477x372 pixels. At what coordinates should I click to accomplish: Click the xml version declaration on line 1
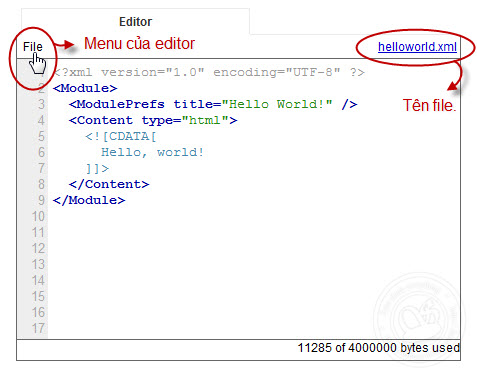pyautogui.click(x=209, y=72)
